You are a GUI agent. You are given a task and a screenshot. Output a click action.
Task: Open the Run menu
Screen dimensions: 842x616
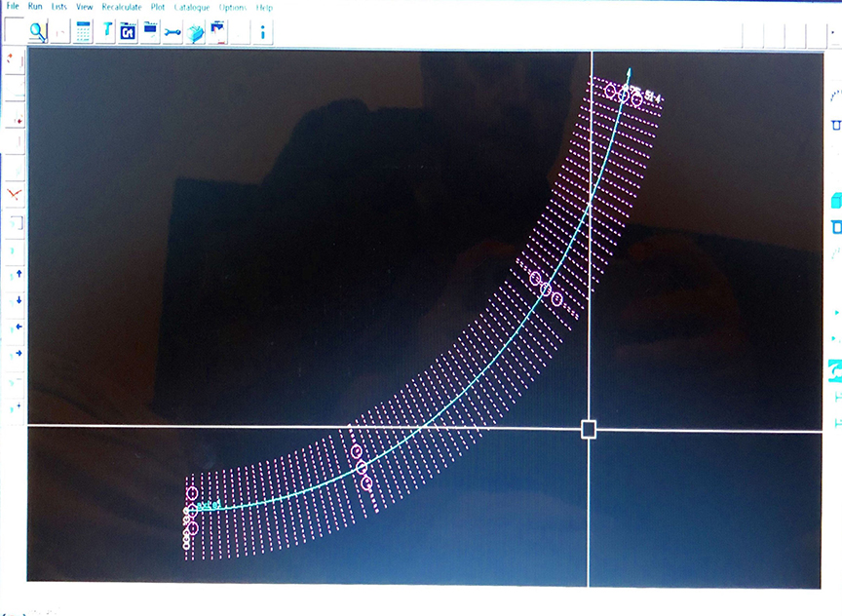click(x=35, y=7)
